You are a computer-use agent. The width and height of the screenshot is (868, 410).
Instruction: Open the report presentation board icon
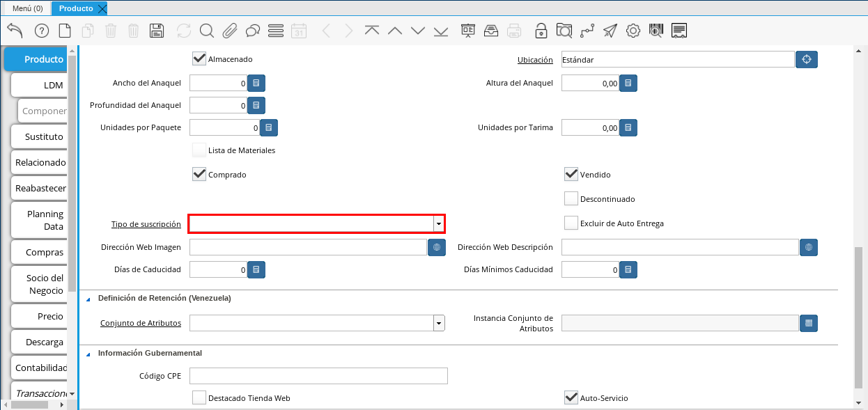pos(467,31)
